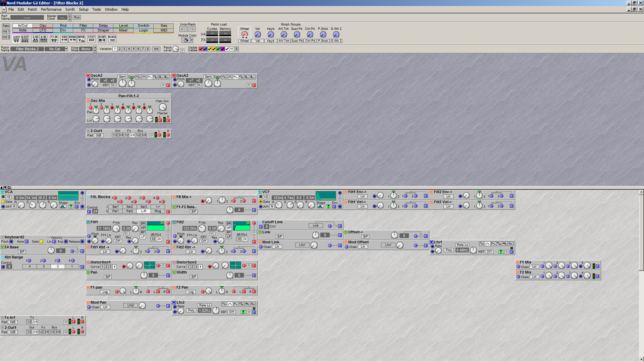Switch to the Filter module tab
Viewport: 644px width, 362px height.
[x=83, y=25]
